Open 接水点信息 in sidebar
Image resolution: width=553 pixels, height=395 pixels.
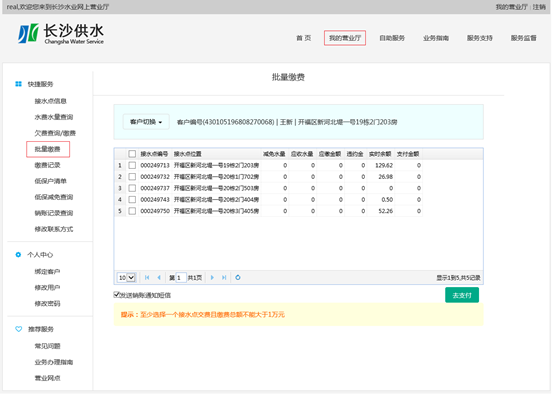point(50,101)
